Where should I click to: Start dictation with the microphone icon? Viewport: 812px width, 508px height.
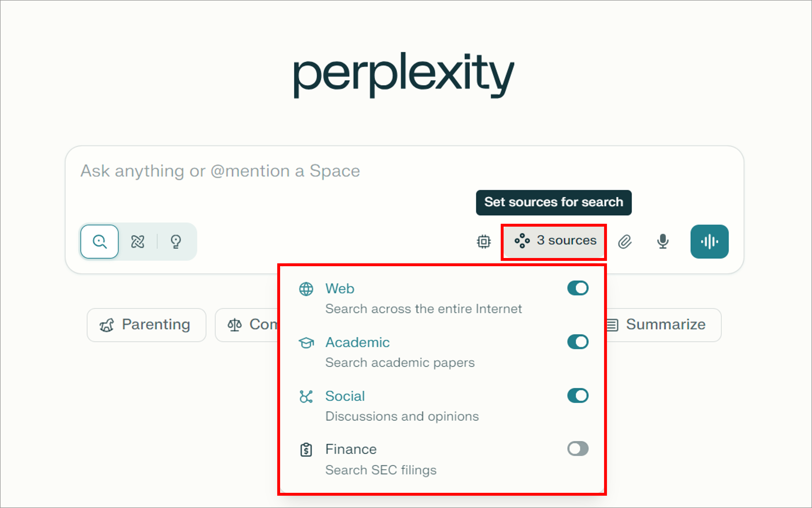coord(663,242)
